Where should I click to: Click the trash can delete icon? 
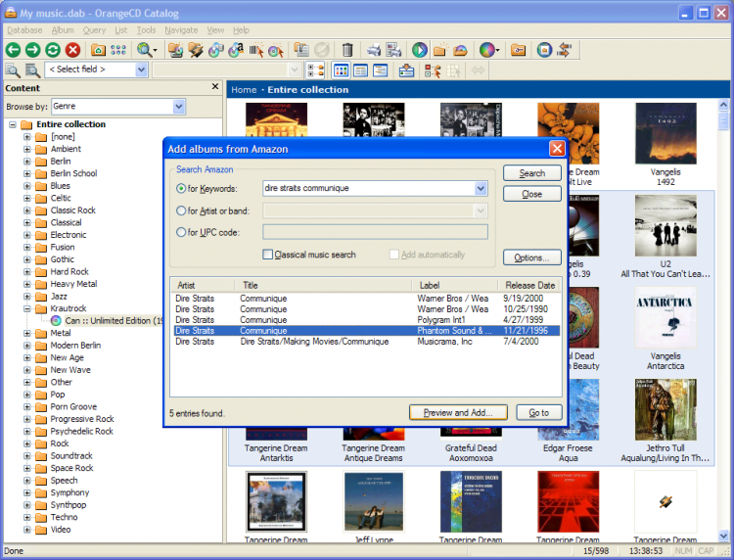tap(347, 50)
